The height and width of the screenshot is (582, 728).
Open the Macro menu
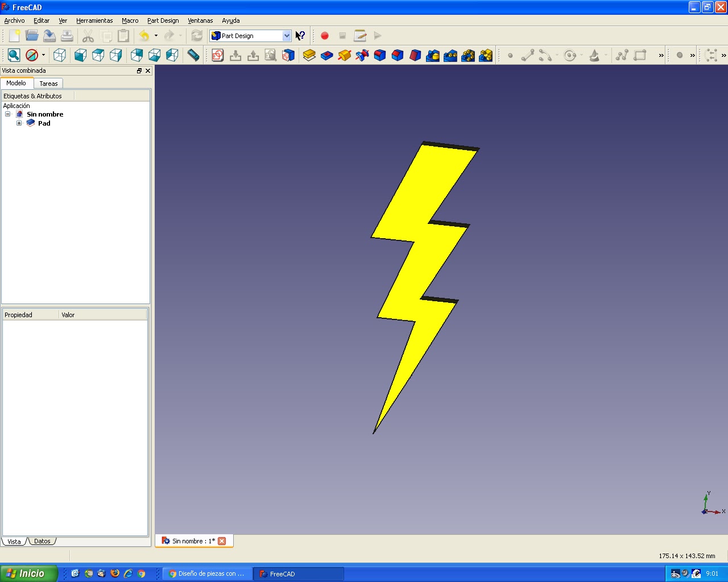(x=130, y=20)
